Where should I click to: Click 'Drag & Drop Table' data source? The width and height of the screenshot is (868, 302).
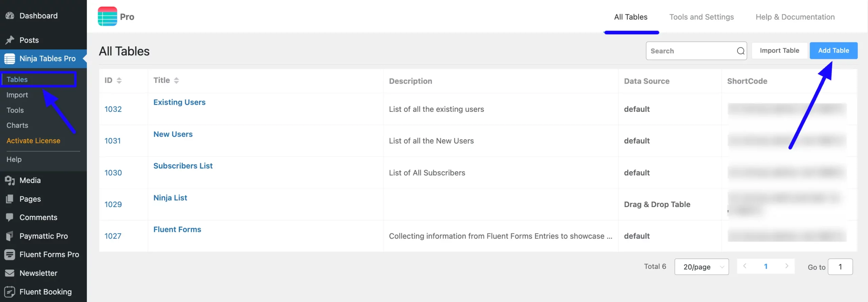coord(657,204)
